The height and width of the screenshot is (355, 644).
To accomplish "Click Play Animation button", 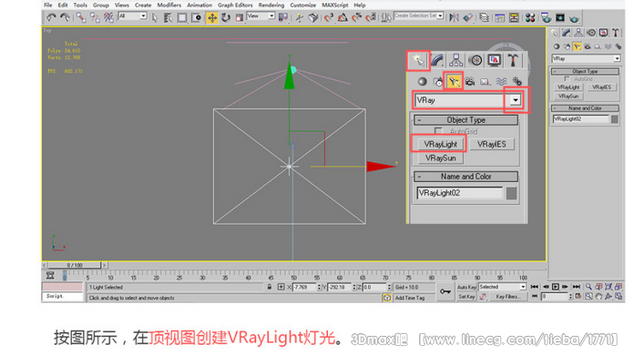I will coord(556,287).
